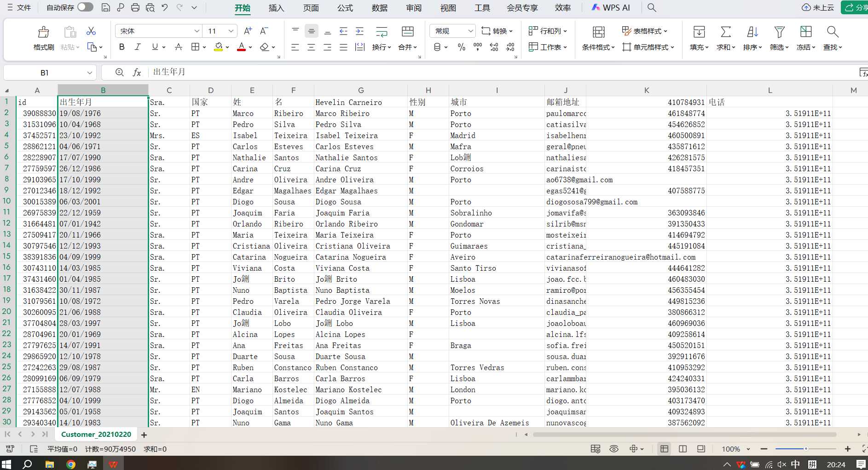
Task: Open the 表格样式 table style dropdown
Action: click(x=644, y=31)
